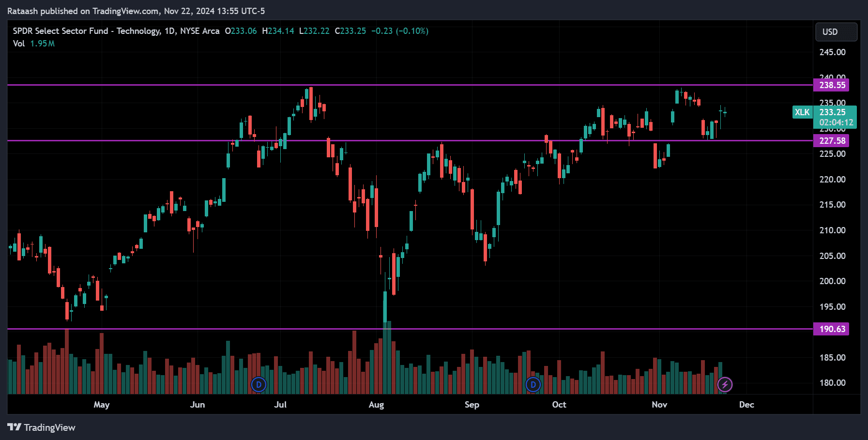Image resolution: width=868 pixels, height=440 pixels.
Task: Click the 233.25 current price label
Action: (833, 112)
